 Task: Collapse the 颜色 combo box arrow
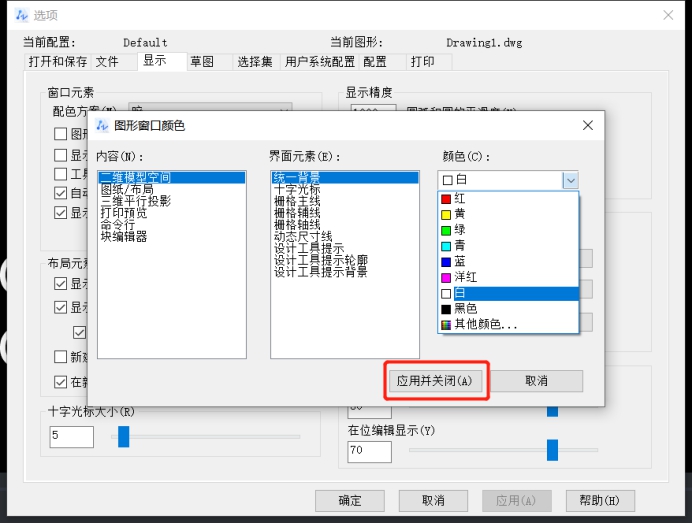(570, 180)
